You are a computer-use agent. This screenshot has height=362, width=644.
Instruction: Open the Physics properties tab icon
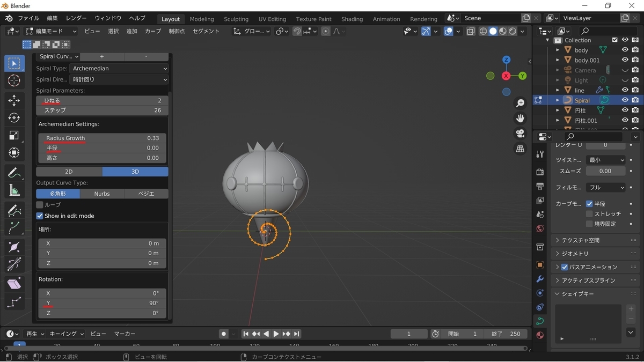pos(540,293)
